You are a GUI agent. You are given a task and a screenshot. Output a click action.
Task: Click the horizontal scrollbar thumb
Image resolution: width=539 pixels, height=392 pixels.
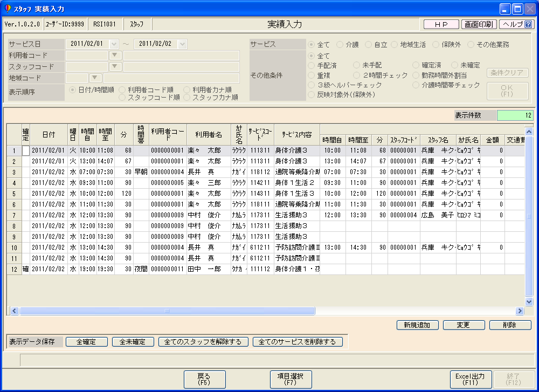pyautogui.click(x=167, y=311)
